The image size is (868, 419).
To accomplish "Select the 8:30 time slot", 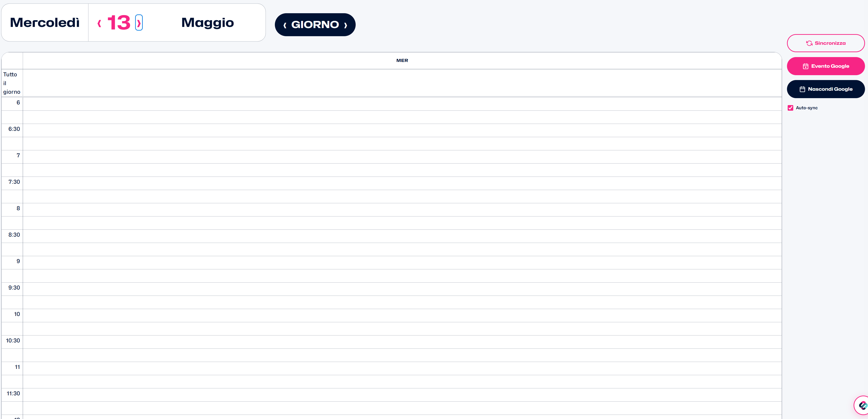I will (x=402, y=236).
